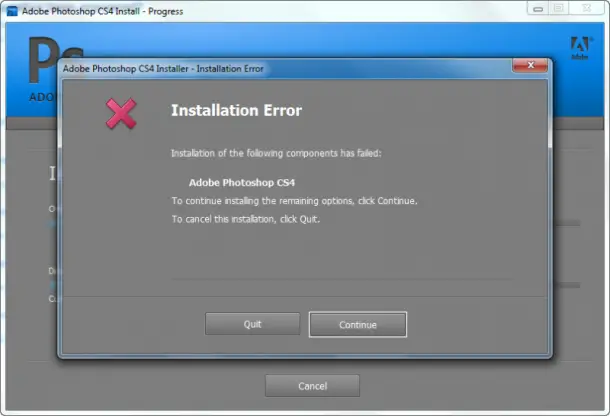
Task: Click the Install - Progress window title
Action: coord(102,11)
